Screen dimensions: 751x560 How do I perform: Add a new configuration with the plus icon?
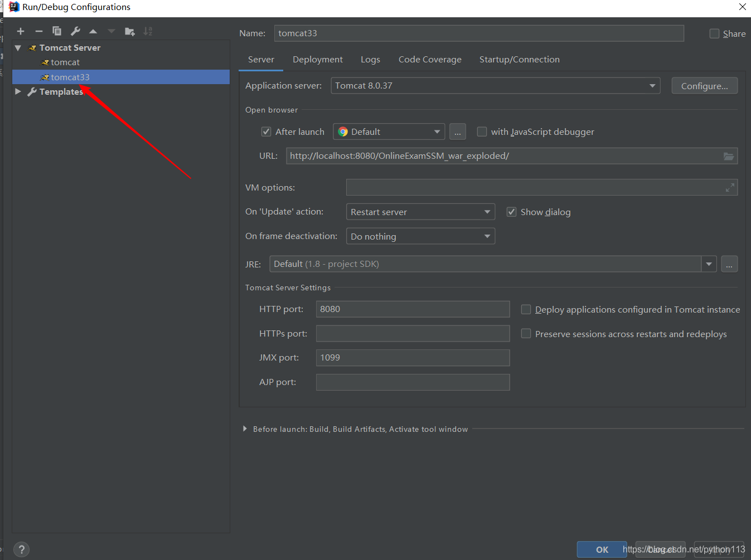(21, 31)
